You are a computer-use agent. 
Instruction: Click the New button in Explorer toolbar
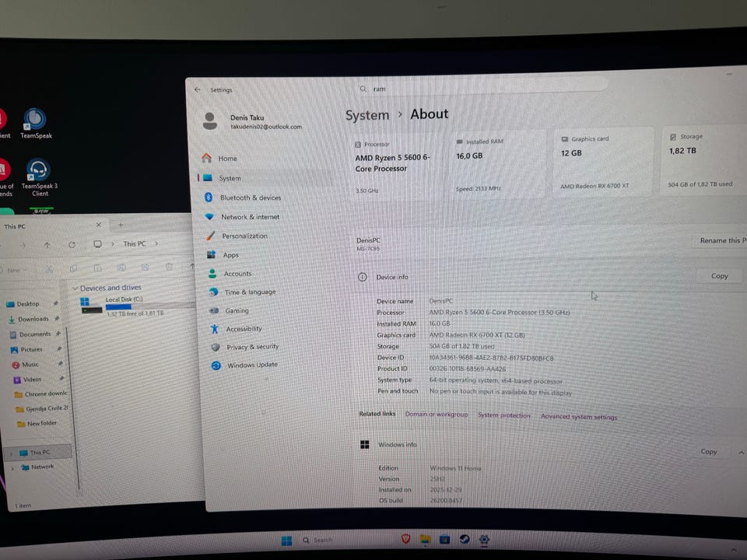(x=14, y=270)
